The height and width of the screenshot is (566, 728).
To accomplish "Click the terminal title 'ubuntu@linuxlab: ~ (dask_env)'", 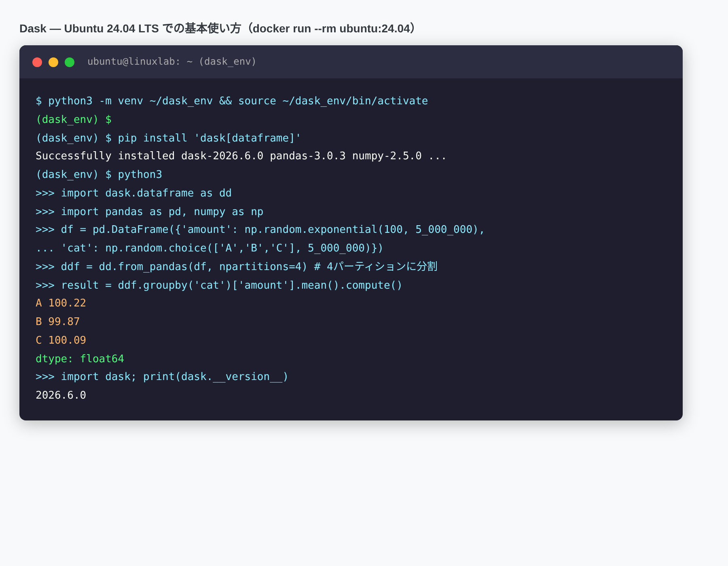I will tap(172, 61).
